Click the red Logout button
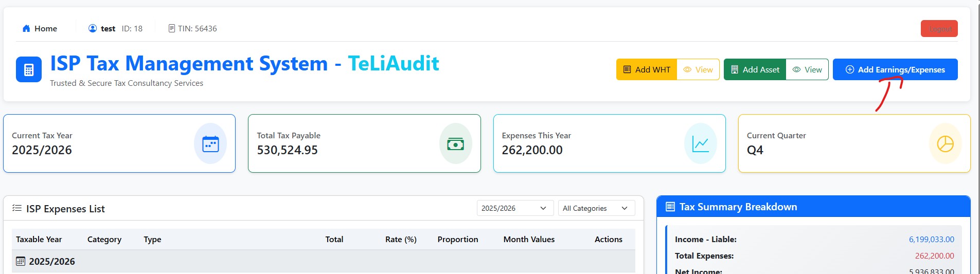Screen dimensions: 980x274 (x=939, y=29)
